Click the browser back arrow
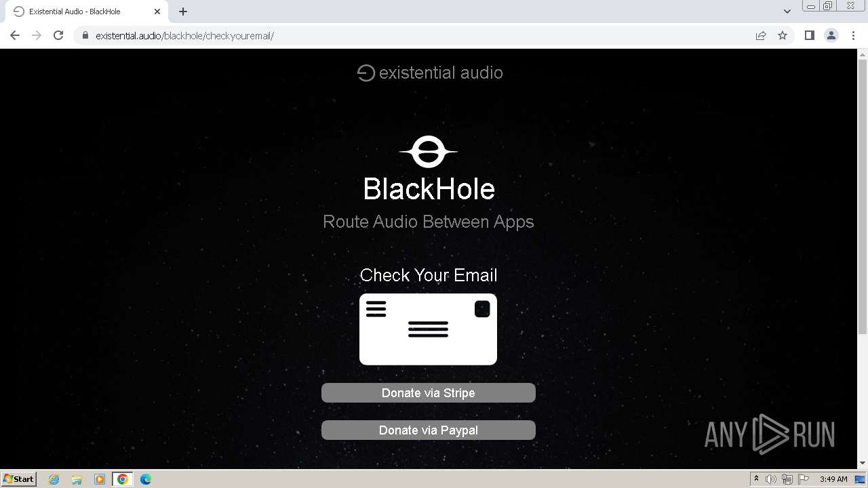 (15, 35)
